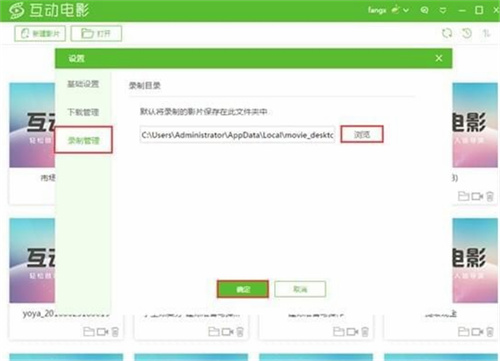Screen dimensions: 500x361
Task: Open the title bar menu dropdown icon
Action: coord(443,10)
